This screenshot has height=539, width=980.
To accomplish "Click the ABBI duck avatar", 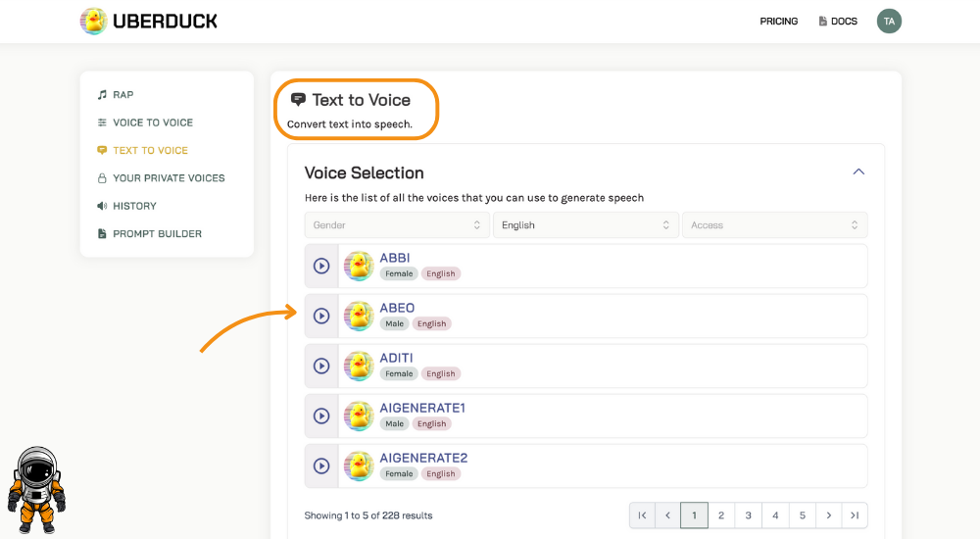I will (x=359, y=266).
